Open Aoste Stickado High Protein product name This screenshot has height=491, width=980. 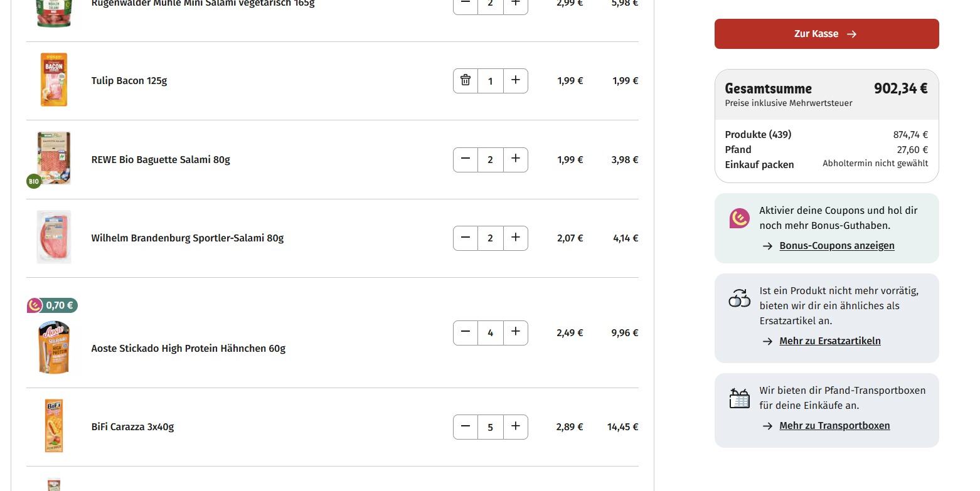coord(188,348)
